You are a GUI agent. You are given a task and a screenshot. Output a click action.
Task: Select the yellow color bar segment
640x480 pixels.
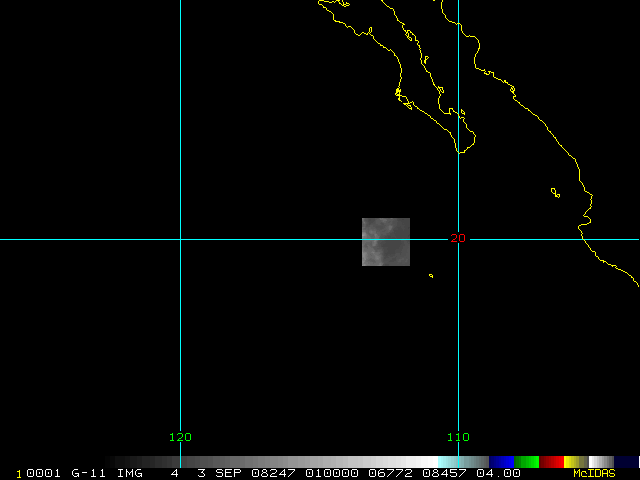[x=573, y=461]
